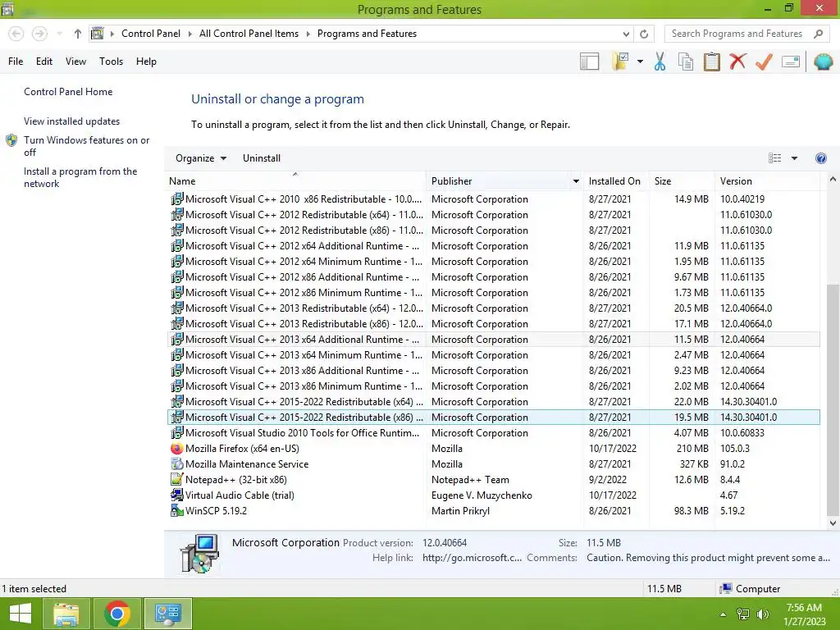840x630 pixels.
Task: Click the globe icon in the toolbar
Action: coord(823,62)
